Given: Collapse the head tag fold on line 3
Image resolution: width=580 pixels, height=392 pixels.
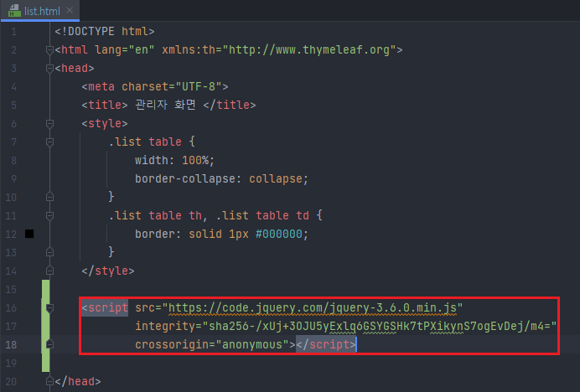Looking at the screenshot, I should point(49,69).
